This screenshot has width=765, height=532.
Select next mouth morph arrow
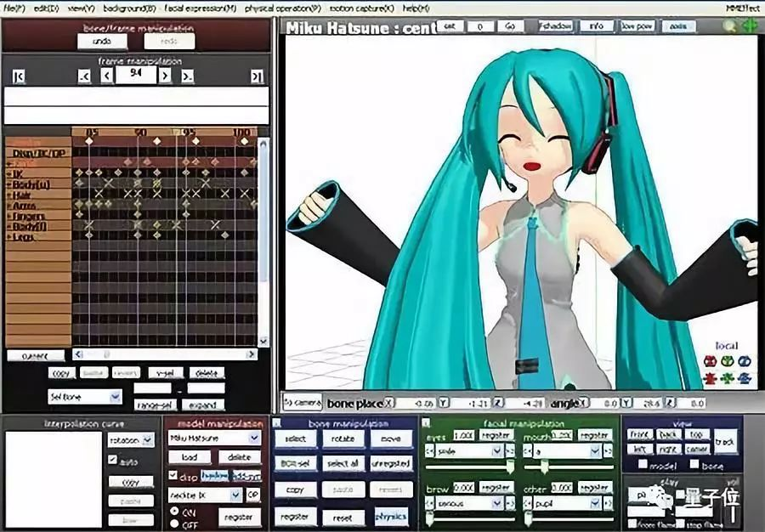tap(608, 451)
